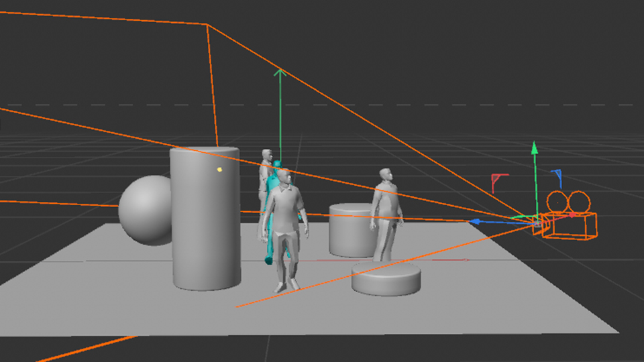Select the standing man looking up

pos(386,215)
